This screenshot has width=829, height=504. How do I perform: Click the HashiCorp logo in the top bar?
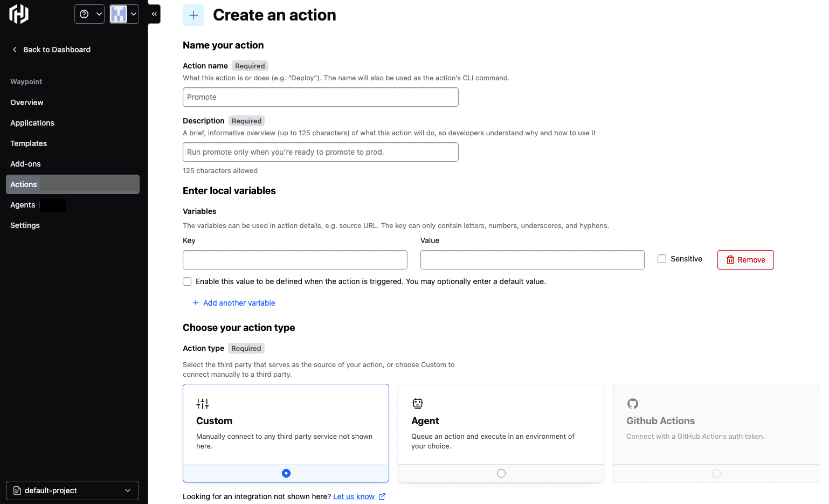(18, 14)
